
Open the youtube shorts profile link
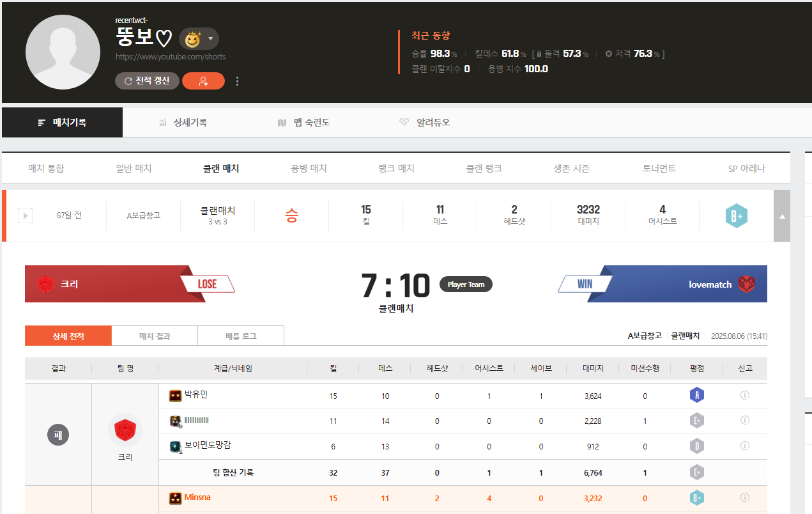point(170,57)
